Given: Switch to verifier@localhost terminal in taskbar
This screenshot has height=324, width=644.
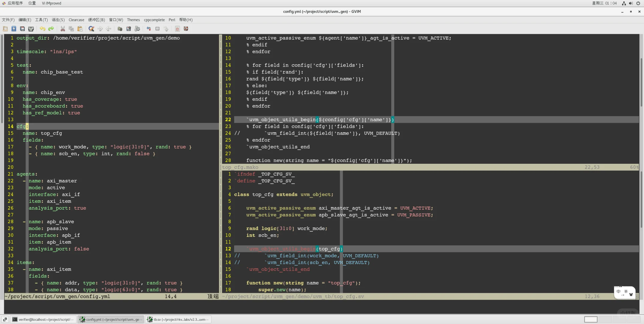Looking at the screenshot, I should [43, 319].
